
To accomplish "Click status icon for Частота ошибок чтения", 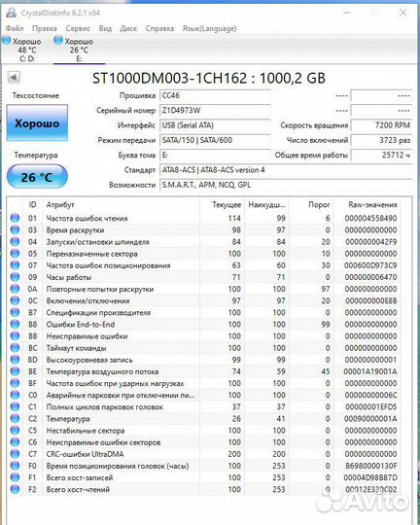I will [16, 218].
